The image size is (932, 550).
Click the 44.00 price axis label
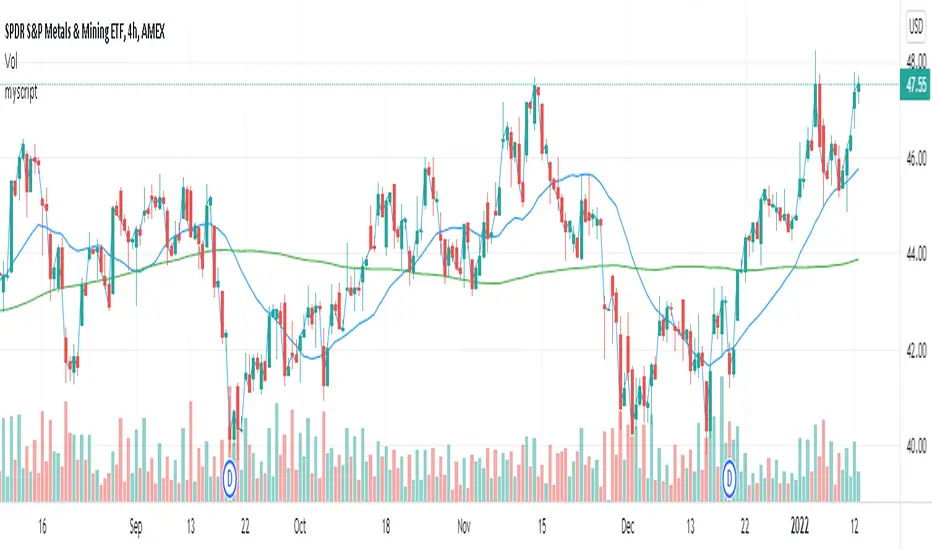[916, 254]
